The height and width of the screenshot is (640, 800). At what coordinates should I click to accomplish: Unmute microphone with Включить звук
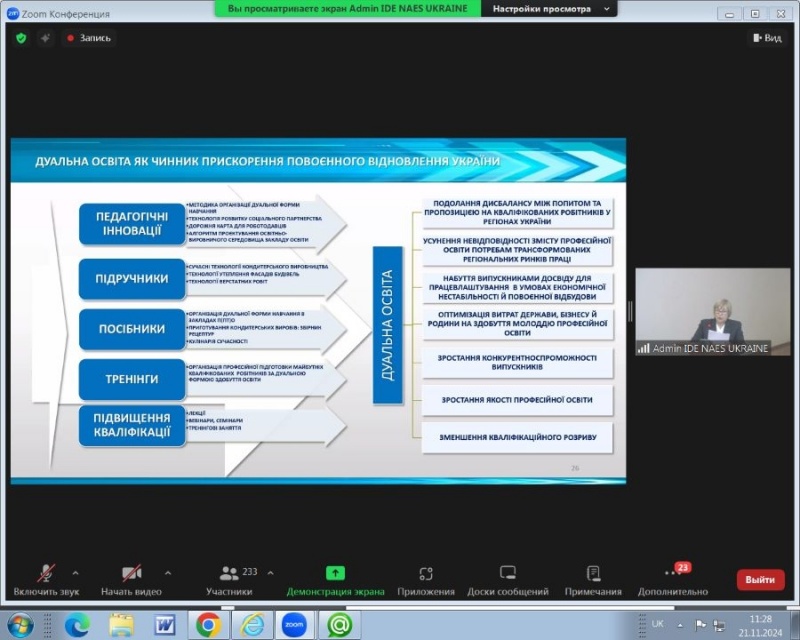46,578
